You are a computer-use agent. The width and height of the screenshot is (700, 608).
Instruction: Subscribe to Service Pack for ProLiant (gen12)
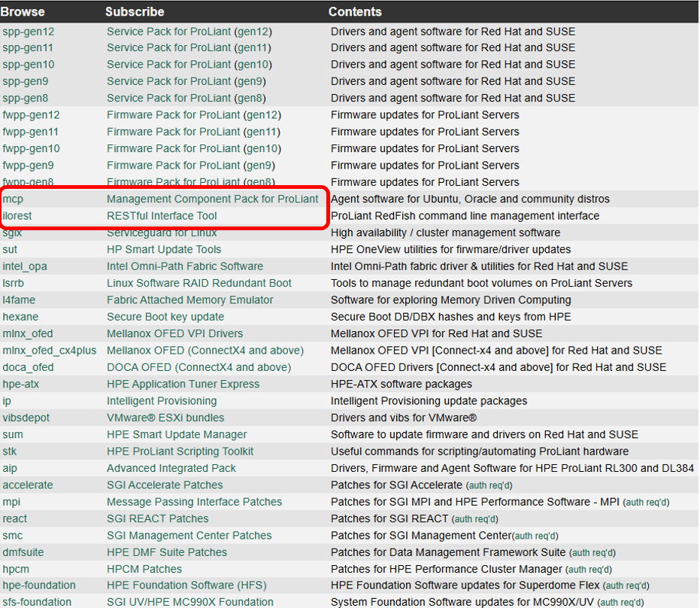(189, 32)
